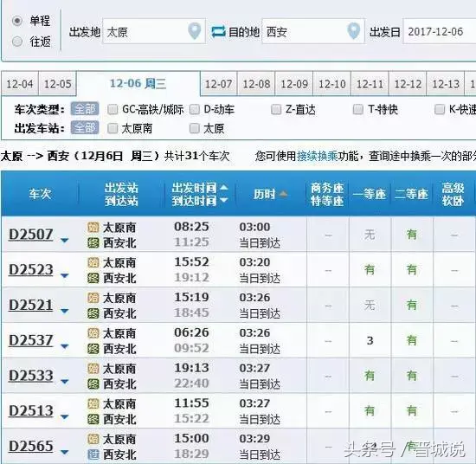Expand the dropdown arrow beside D2537
Image resolution: width=476 pixels, height=464 pixels.
(64, 346)
